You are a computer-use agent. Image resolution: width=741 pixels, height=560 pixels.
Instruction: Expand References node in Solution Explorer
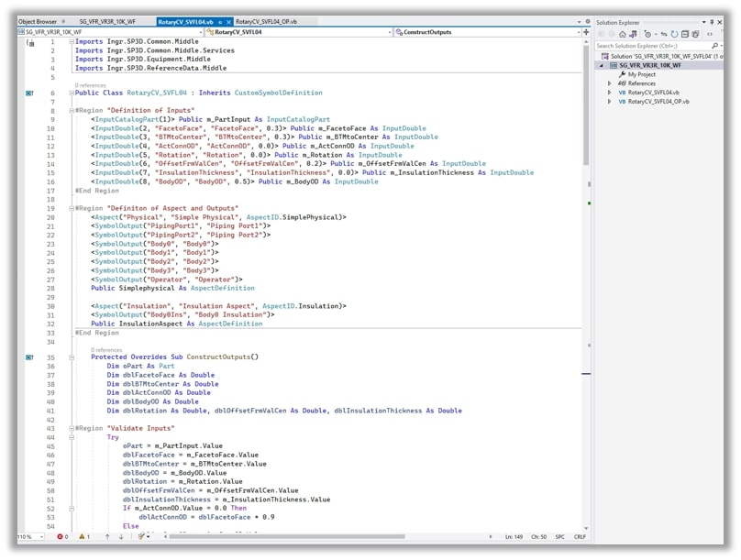pyautogui.click(x=609, y=83)
